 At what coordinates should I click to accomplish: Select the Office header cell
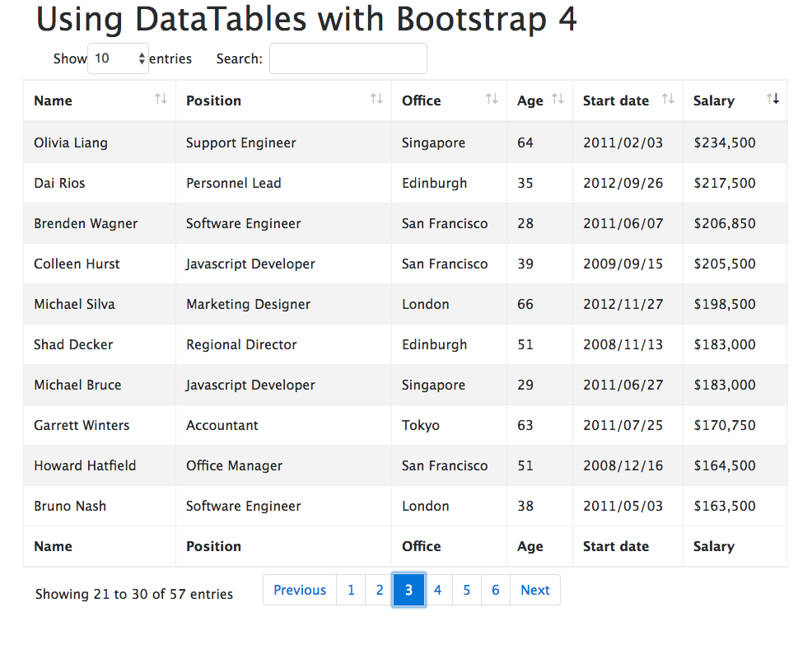[421, 100]
